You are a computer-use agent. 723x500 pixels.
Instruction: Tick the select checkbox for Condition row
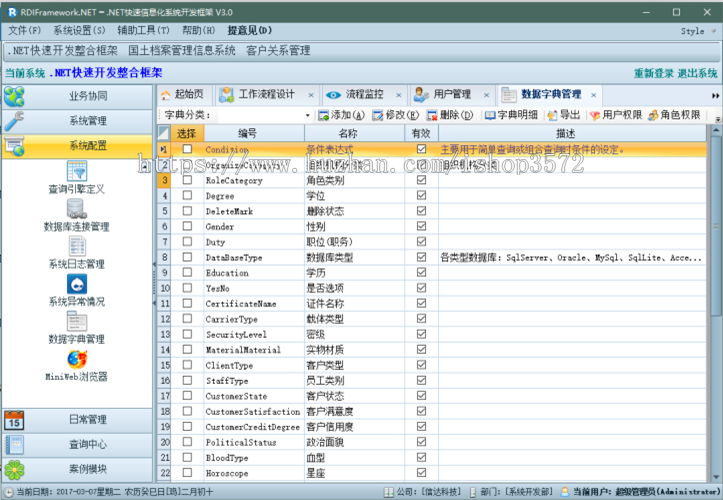coord(187,149)
